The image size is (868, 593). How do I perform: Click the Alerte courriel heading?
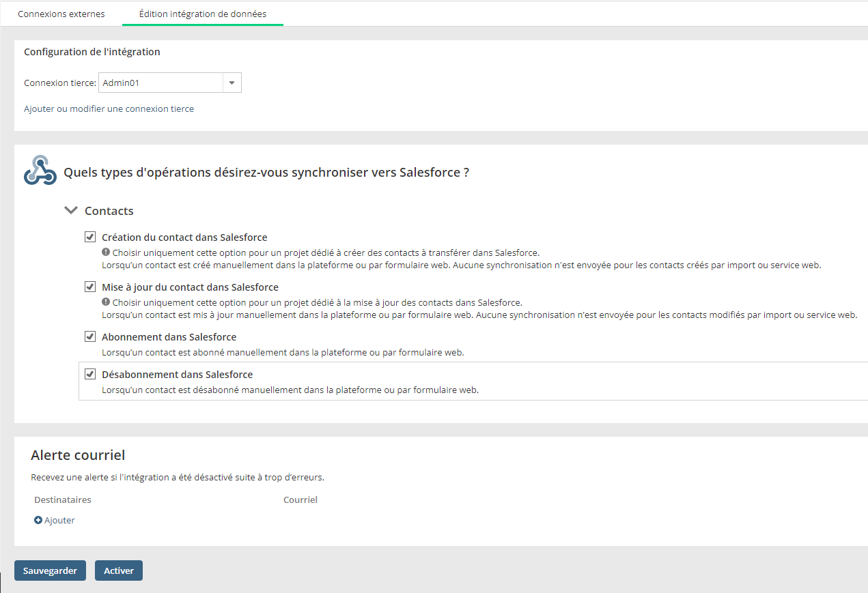(78, 455)
